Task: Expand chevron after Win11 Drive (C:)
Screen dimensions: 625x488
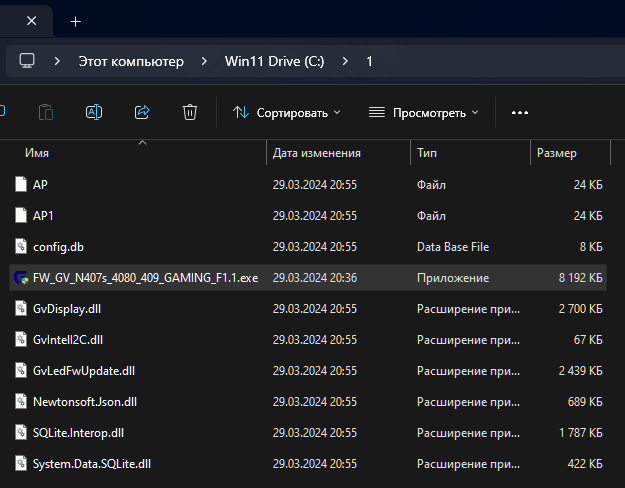Action: click(345, 61)
